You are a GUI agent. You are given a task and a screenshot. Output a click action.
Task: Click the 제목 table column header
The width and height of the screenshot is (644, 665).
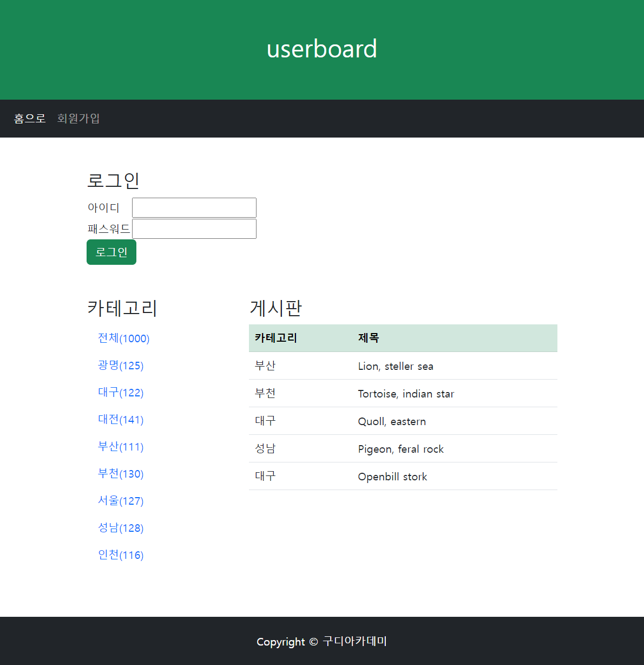coord(369,338)
